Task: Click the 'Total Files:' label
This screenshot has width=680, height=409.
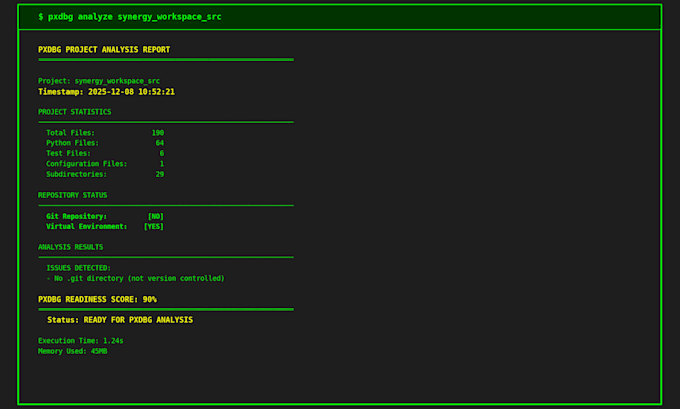Action: 70,133
